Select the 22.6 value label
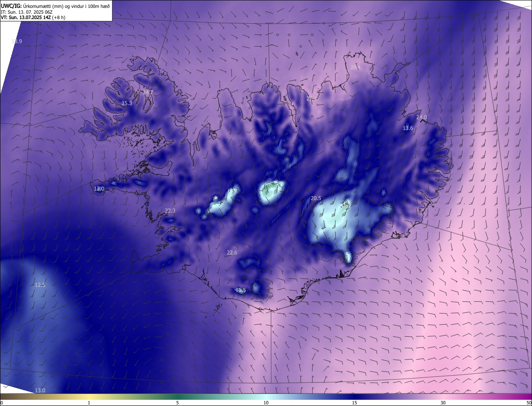Image resolution: width=532 pixels, height=406 pixels. point(232,252)
